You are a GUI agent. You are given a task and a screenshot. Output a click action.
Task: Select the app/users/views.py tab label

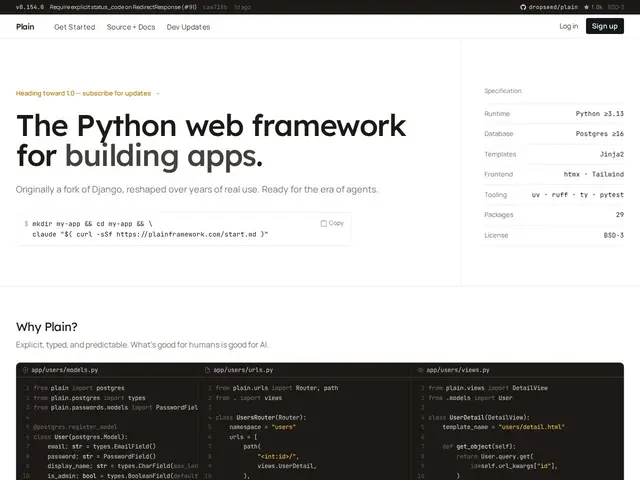pos(458,370)
